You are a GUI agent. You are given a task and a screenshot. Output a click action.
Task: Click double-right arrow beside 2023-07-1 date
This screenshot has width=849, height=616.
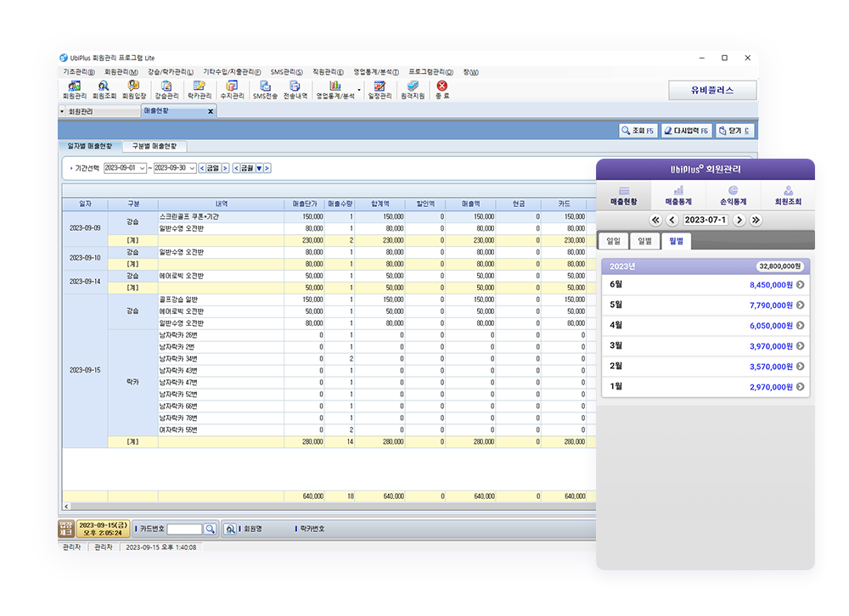tap(756, 220)
